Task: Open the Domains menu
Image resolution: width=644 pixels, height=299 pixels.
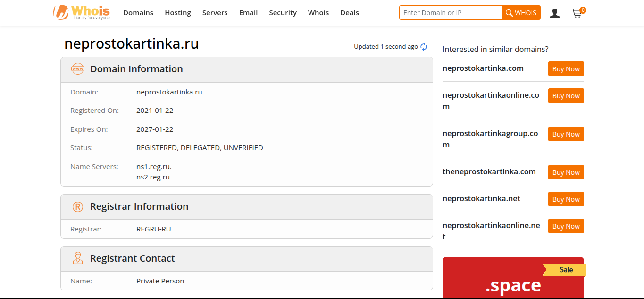Action: [x=138, y=13]
